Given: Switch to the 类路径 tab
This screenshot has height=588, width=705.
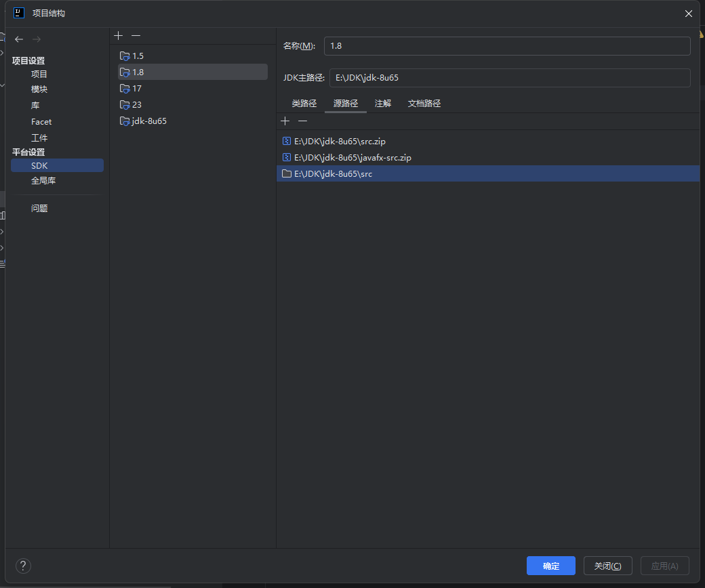Looking at the screenshot, I should [304, 103].
